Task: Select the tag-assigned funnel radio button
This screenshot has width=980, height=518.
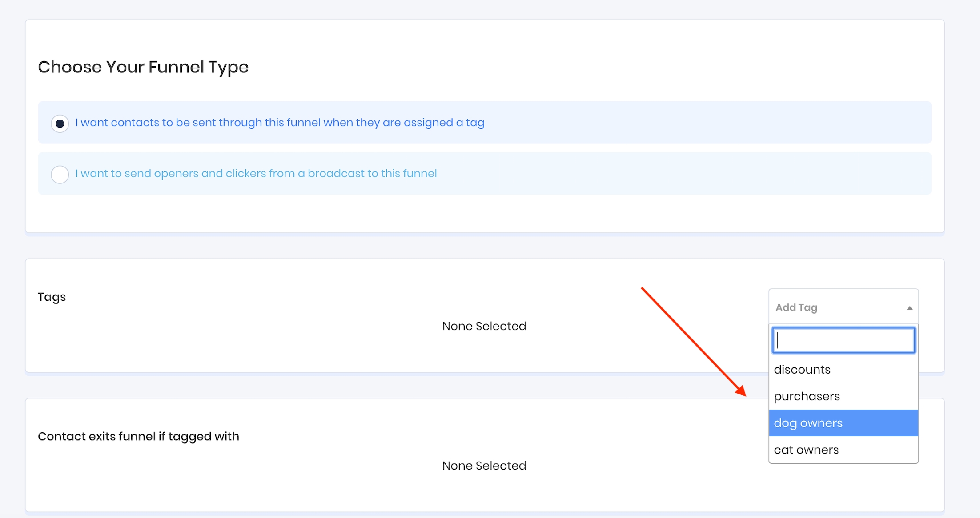Action: [x=60, y=123]
